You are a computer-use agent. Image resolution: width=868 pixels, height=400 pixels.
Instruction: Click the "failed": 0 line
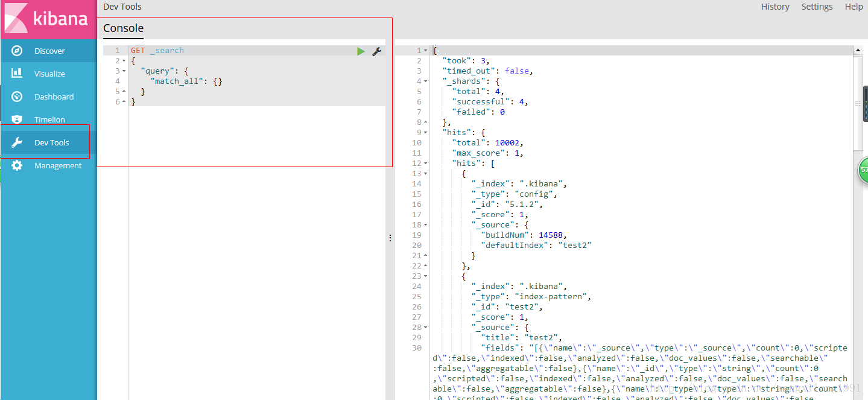[x=478, y=112]
